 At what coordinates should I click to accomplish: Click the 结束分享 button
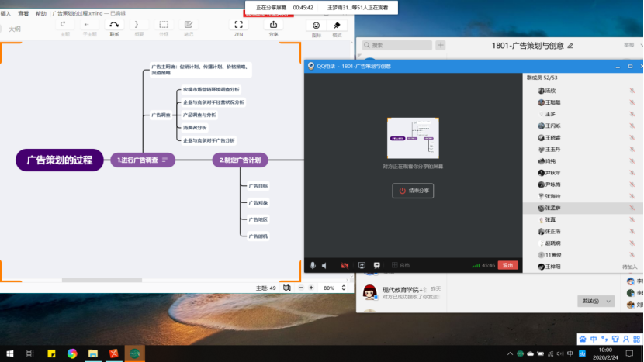tap(414, 190)
